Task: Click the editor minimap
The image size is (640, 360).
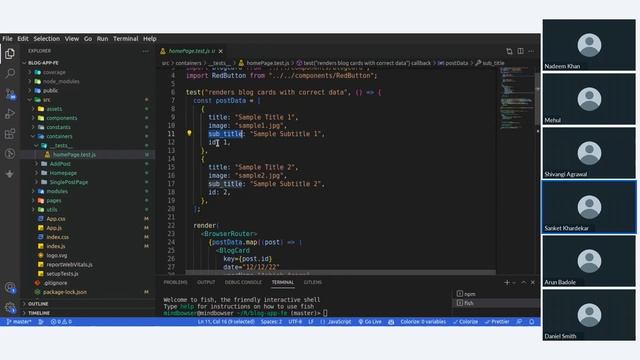Action: point(516,98)
